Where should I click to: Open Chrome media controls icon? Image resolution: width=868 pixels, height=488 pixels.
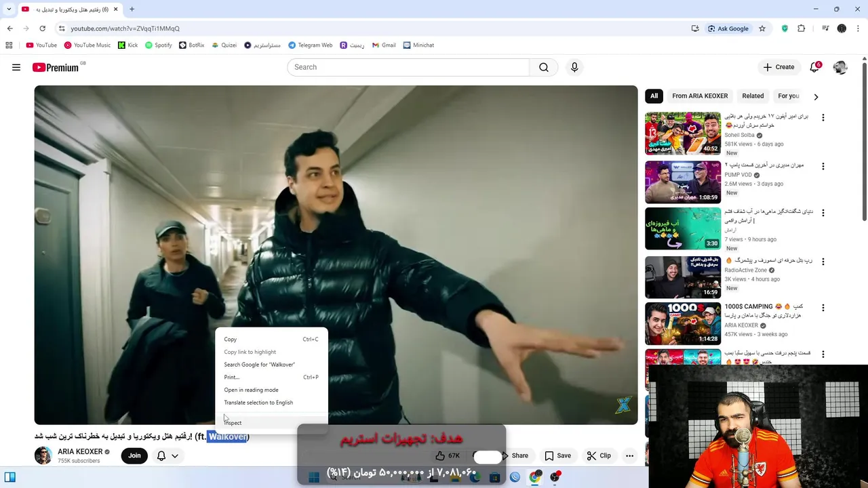(825, 28)
